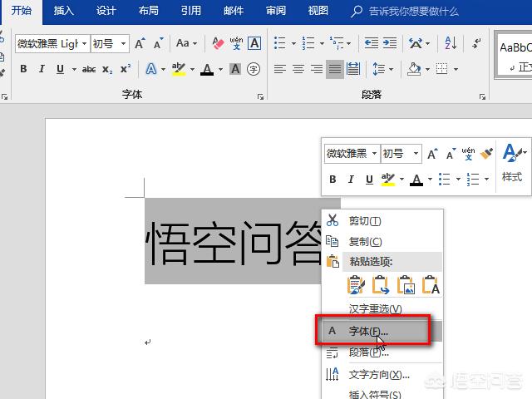Justify text alignment
Viewport: 532px width, 399px height.
click(335, 69)
